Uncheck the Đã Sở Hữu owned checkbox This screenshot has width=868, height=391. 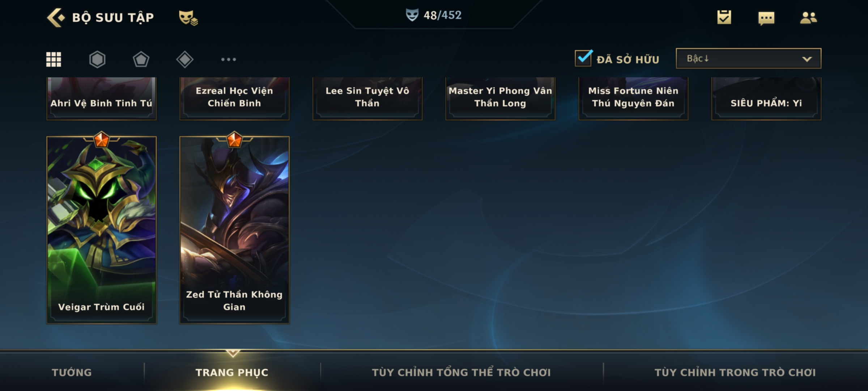tap(583, 58)
